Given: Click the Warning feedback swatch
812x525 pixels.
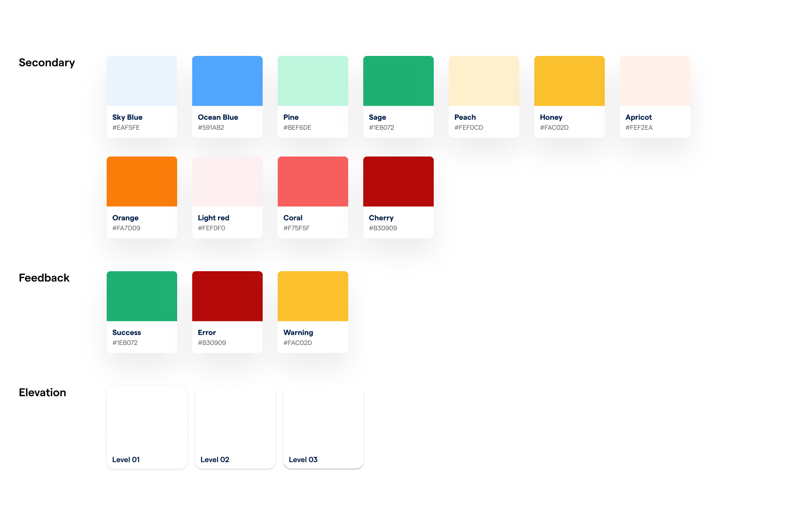Looking at the screenshot, I should 312,296.
